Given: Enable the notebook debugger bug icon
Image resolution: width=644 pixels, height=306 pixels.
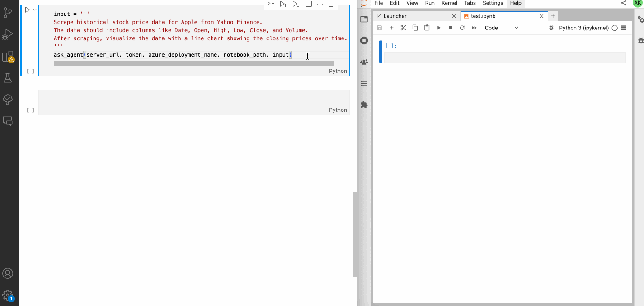Looking at the screenshot, I should pos(550,28).
